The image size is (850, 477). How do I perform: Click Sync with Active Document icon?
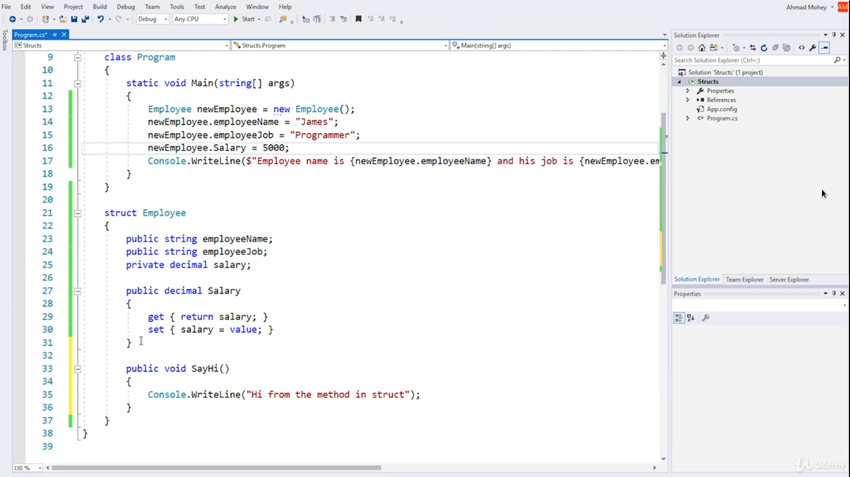click(752, 48)
